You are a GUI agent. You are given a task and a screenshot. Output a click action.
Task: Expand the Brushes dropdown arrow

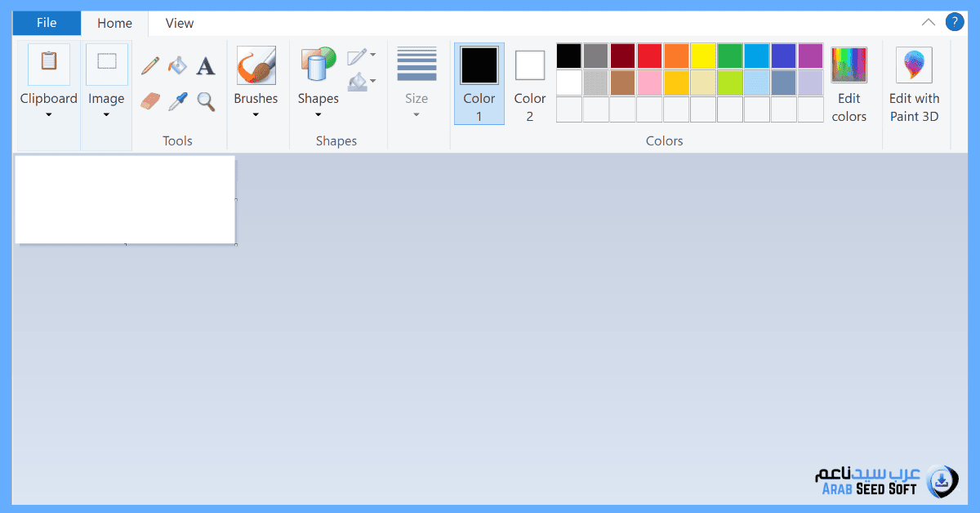[x=256, y=114]
